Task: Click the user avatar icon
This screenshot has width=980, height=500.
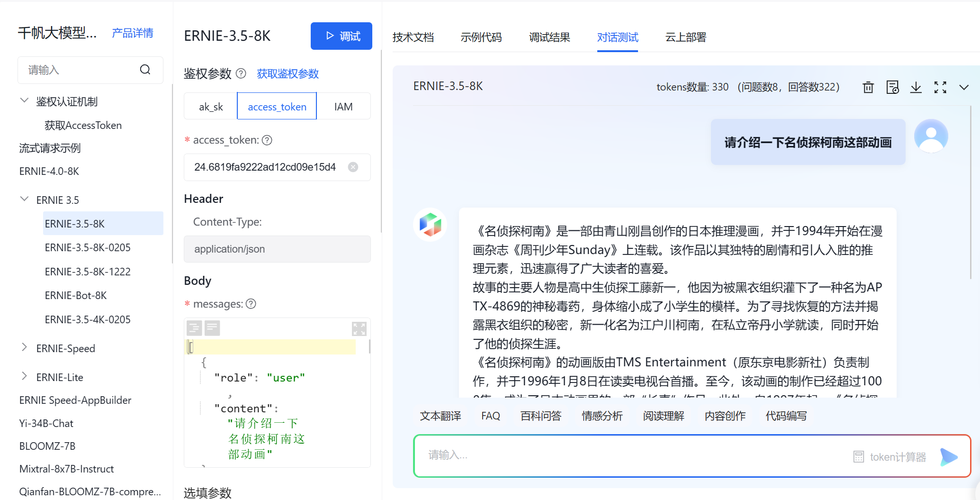Action: pyautogui.click(x=931, y=136)
